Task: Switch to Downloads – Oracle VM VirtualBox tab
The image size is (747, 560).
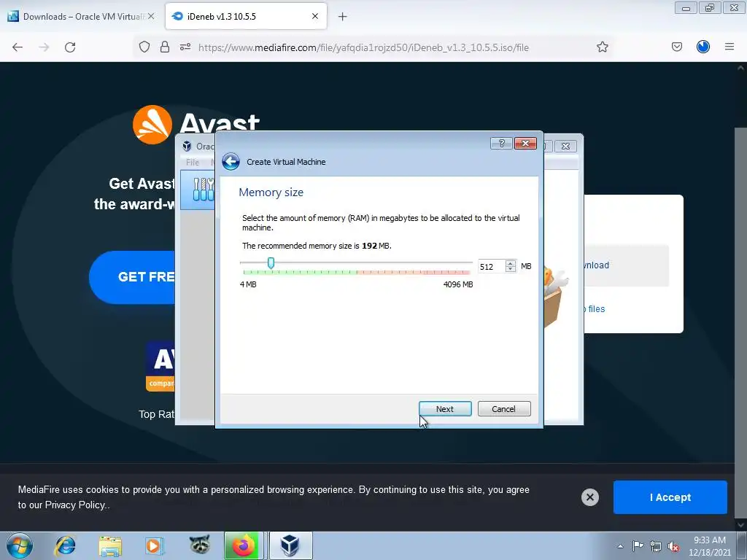Action: click(82, 16)
